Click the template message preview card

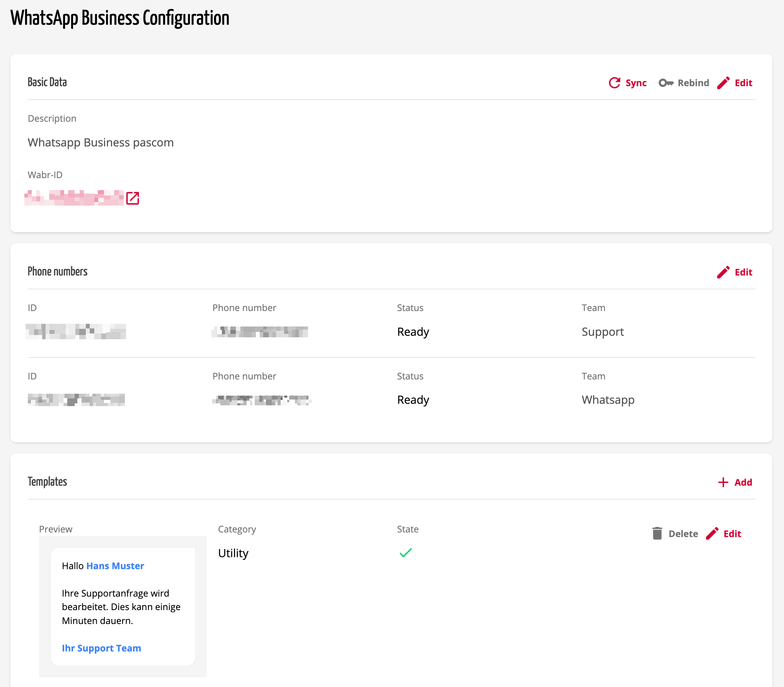point(123,607)
